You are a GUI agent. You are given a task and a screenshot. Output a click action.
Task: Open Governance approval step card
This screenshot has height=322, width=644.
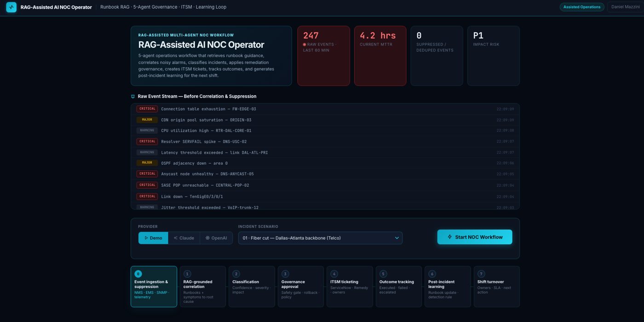(301, 286)
